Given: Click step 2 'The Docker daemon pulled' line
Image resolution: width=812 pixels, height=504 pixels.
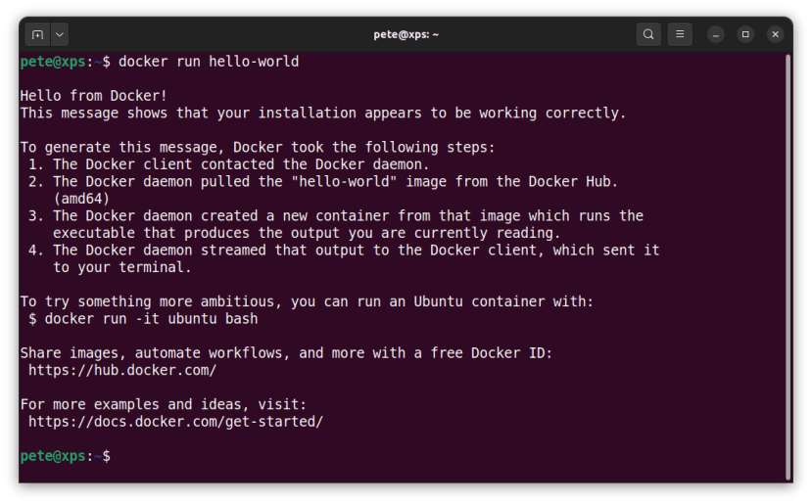Looking at the screenshot, I should point(323,182).
